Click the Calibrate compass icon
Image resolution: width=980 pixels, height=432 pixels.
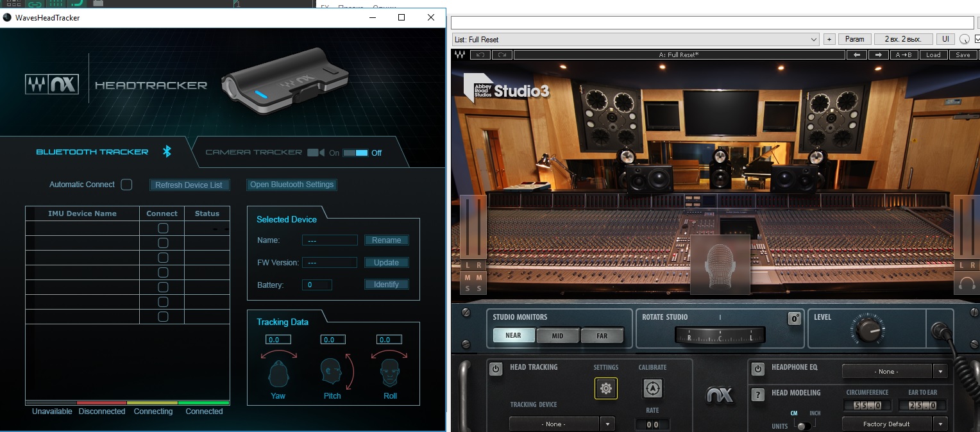click(x=652, y=388)
